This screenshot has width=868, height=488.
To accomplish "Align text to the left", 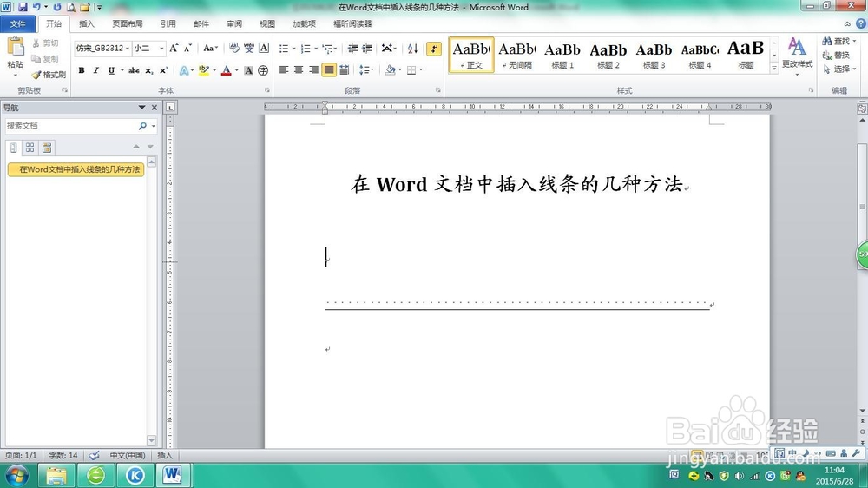I will tap(284, 69).
